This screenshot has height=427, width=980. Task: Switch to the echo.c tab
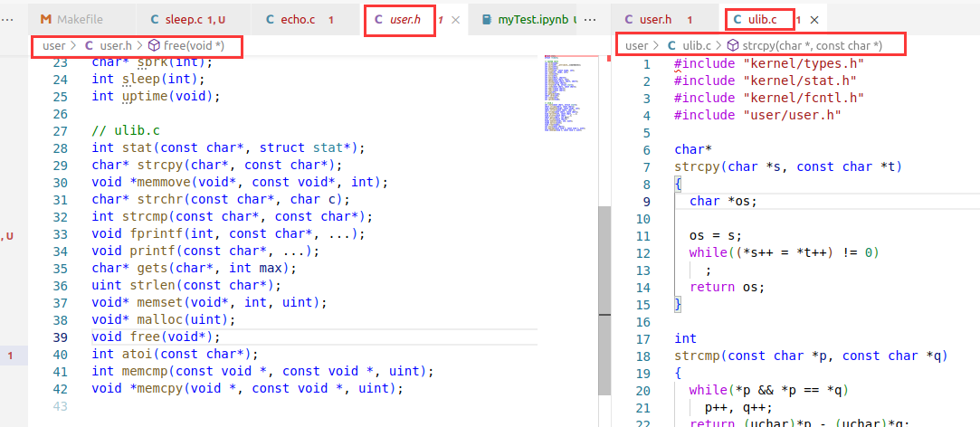pyautogui.click(x=299, y=19)
